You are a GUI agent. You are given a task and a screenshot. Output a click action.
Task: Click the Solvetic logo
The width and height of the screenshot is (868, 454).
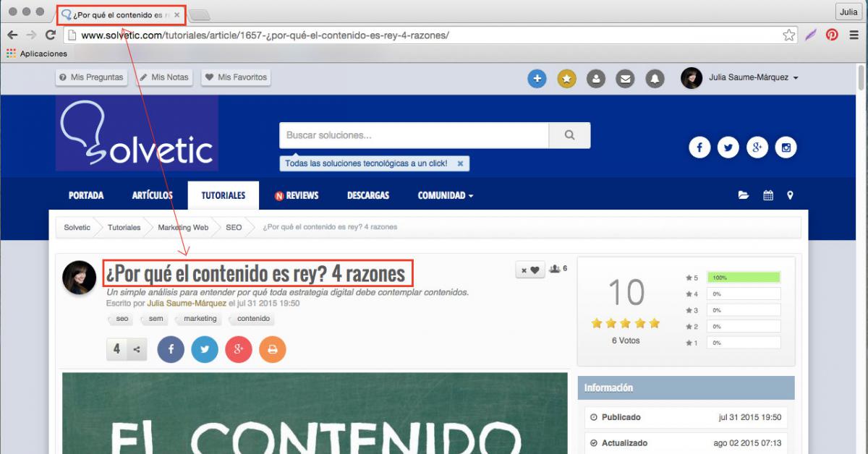(137, 133)
